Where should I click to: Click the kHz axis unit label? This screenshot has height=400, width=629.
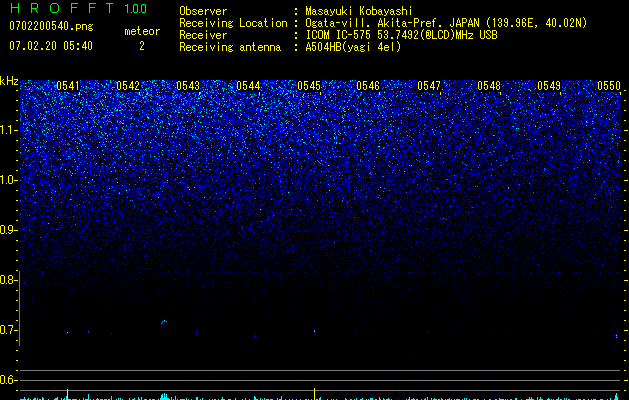tap(9, 81)
